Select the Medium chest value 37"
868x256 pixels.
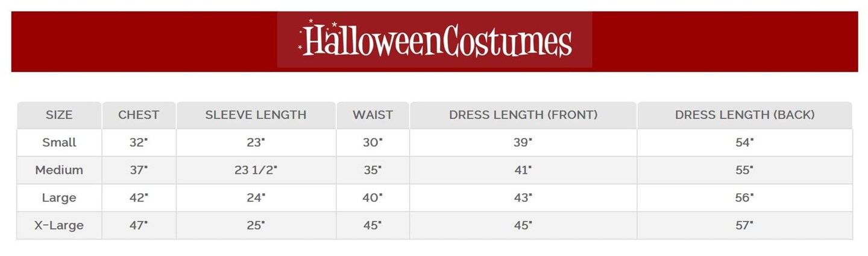pyautogui.click(x=139, y=170)
